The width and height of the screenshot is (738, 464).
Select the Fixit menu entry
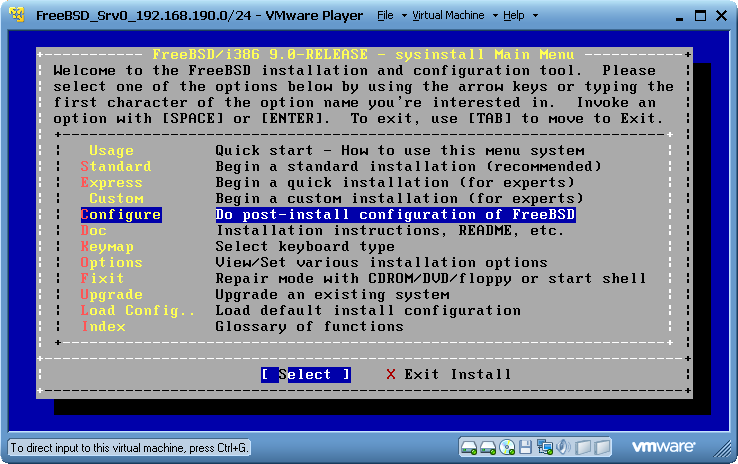point(103,279)
